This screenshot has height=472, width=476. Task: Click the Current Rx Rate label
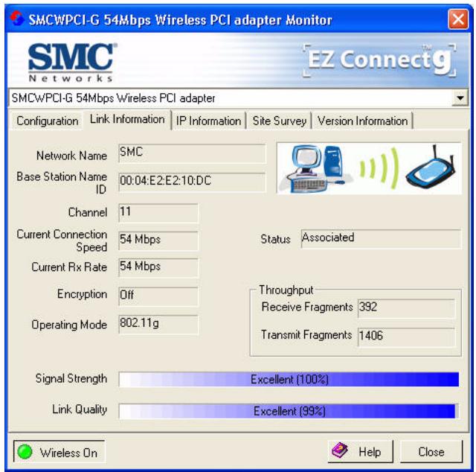coord(69,267)
